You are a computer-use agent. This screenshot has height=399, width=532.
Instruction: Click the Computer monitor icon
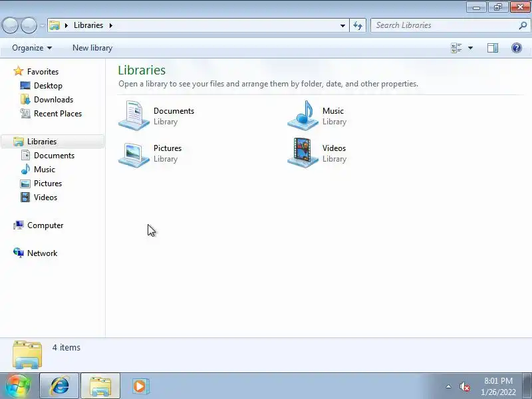[19, 225]
